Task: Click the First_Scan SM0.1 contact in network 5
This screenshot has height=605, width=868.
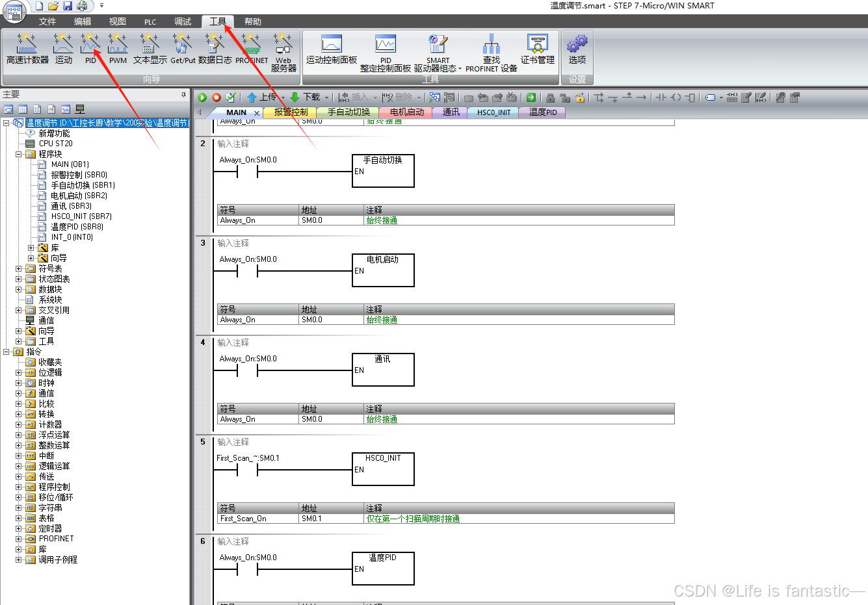Action: tap(247, 470)
